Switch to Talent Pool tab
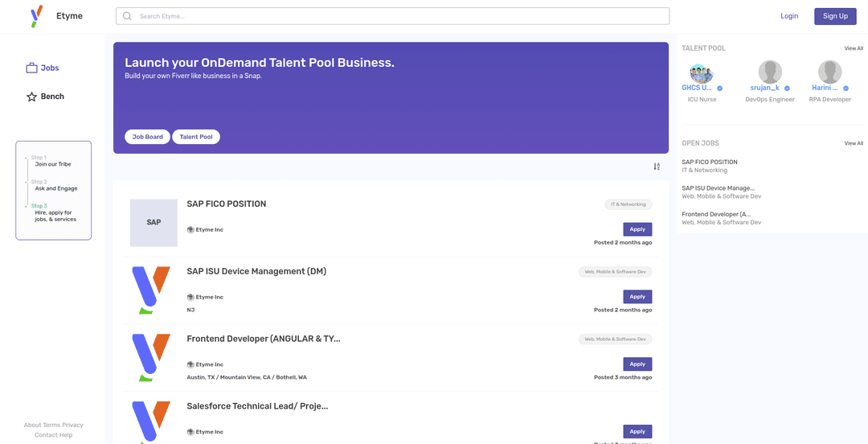This screenshot has height=444, width=868. [196, 137]
